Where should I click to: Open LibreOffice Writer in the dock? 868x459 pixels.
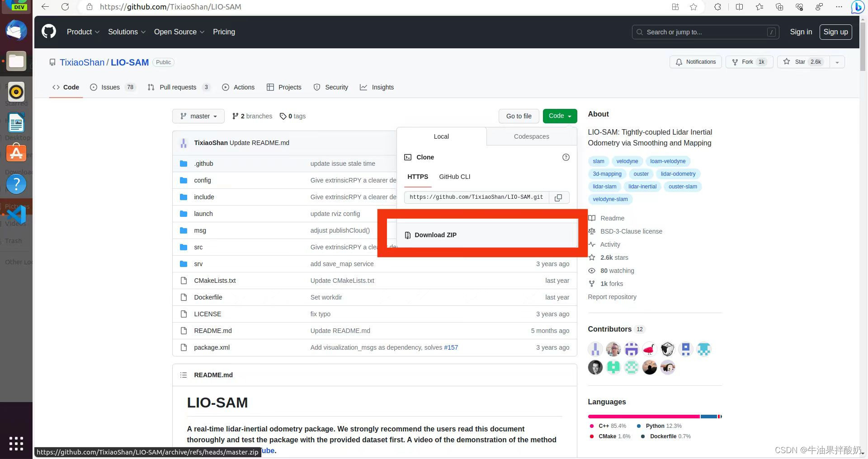16,123
